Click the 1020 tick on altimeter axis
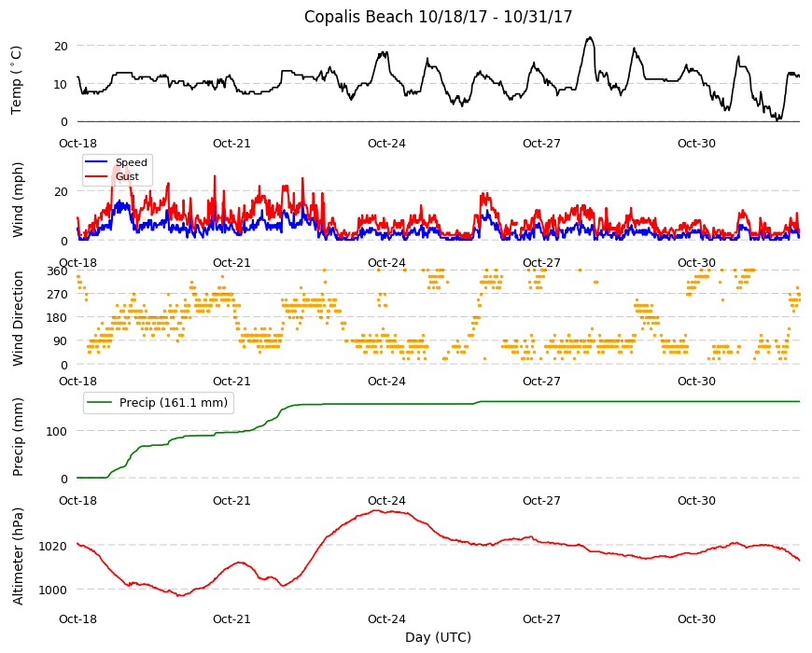 click(x=53, y=547)
